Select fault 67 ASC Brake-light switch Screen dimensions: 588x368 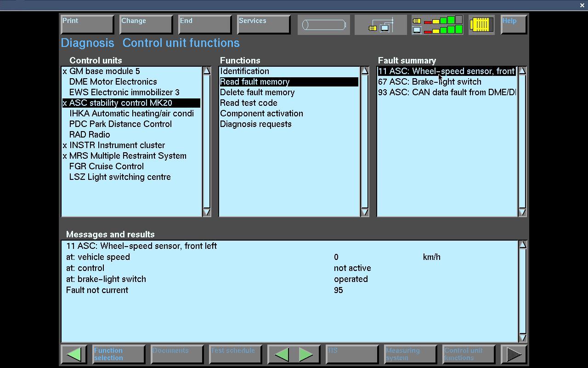[430, 82]
